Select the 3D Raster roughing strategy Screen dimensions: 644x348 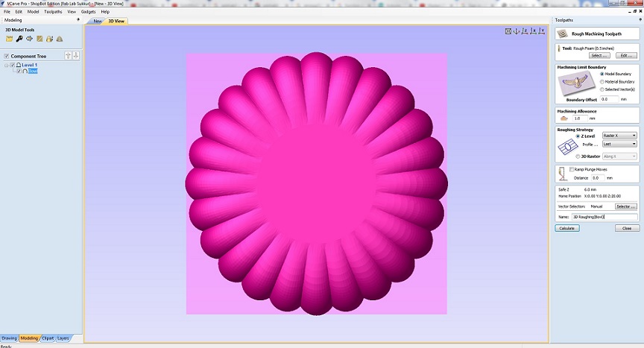point(578,156)
